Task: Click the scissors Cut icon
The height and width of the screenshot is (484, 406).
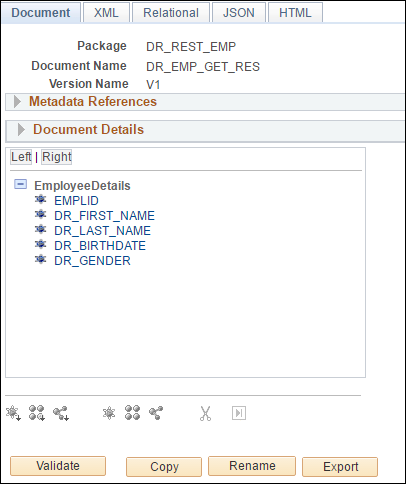Action: (206, 413)
